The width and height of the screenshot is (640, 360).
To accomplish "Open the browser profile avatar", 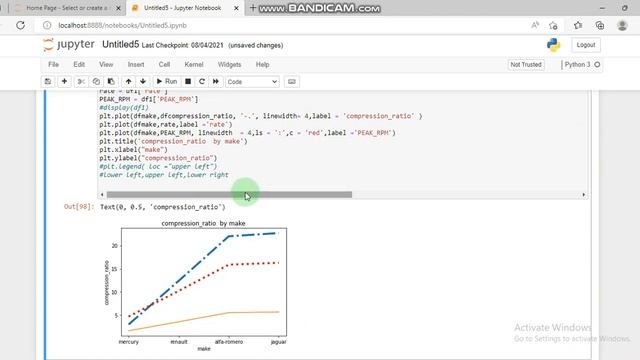I will (622, 25).
